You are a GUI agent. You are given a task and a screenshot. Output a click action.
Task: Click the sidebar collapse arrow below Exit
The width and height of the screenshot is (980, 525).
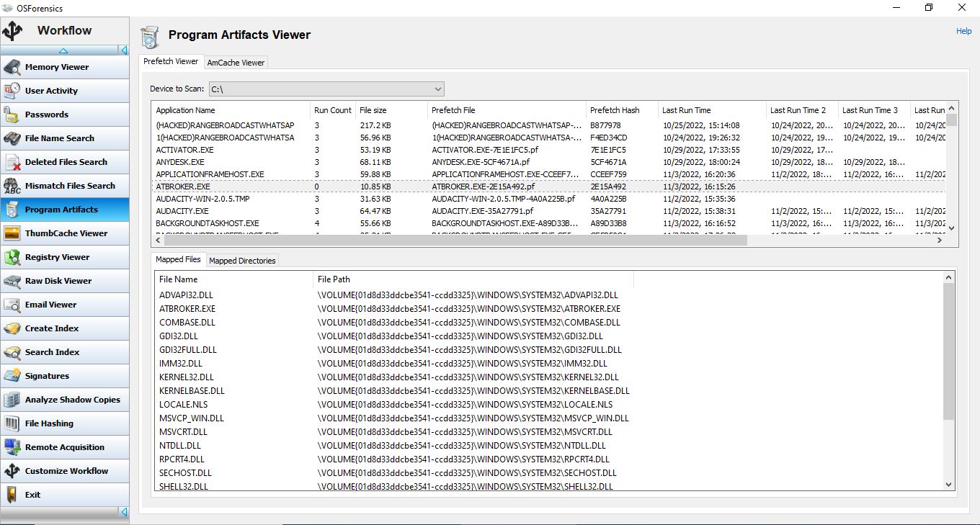[124, 512]
